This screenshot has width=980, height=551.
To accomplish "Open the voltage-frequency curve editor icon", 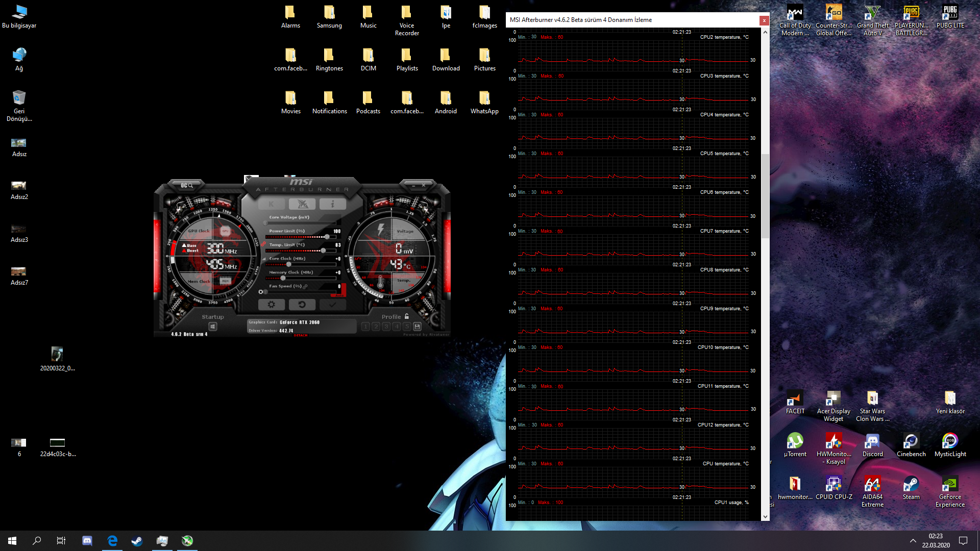I will point(264,259).
